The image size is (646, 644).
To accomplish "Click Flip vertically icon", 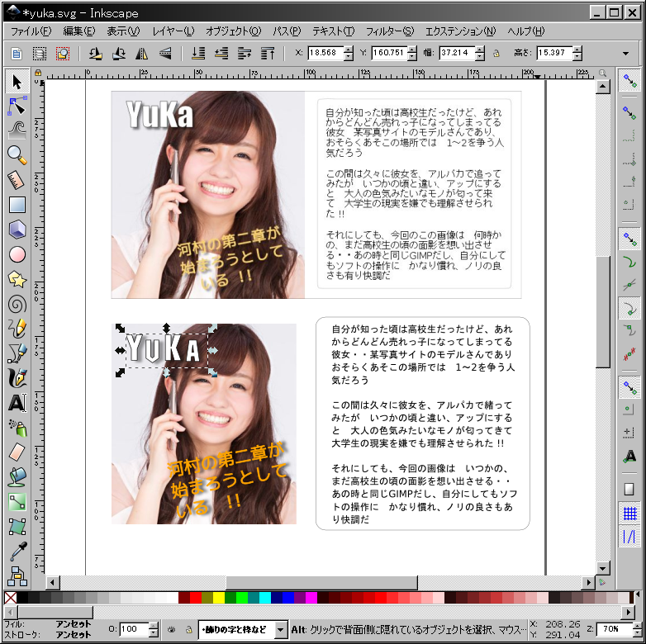I will 164,53.
